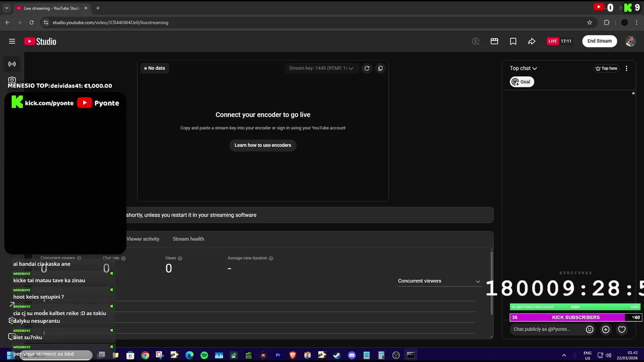Copy the stream key
The image size is (644, 362).
380,68
